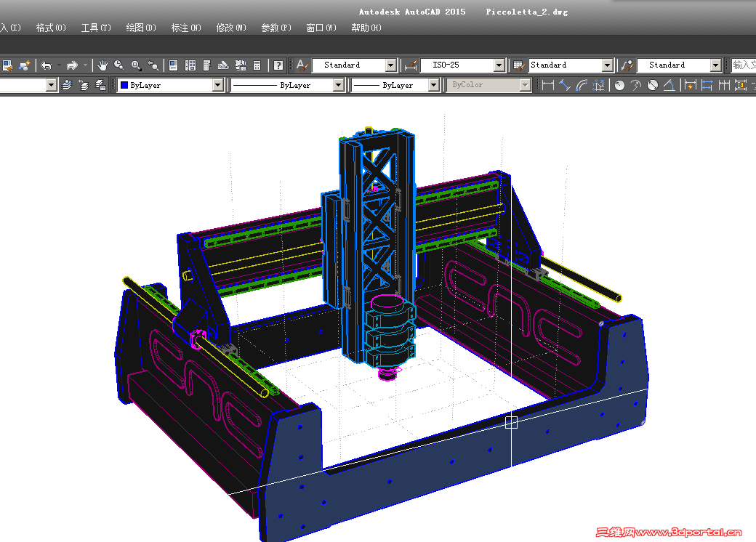This screenshot has width=756, height=542.
Task: Click the 帮助(H) menu item
Action: coord(366,28)
